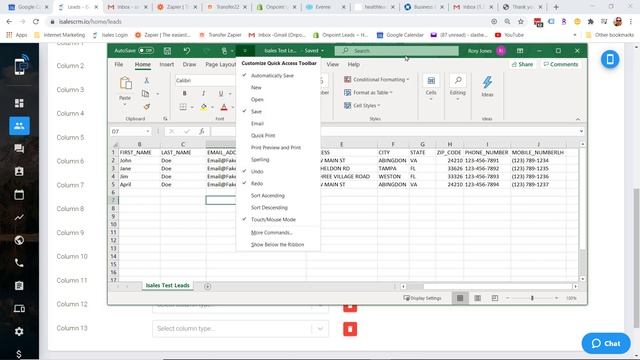This screenshot has height=360, width=640.
Task: Open the Clipboard group dialog launcher
Action: (165, 119)
